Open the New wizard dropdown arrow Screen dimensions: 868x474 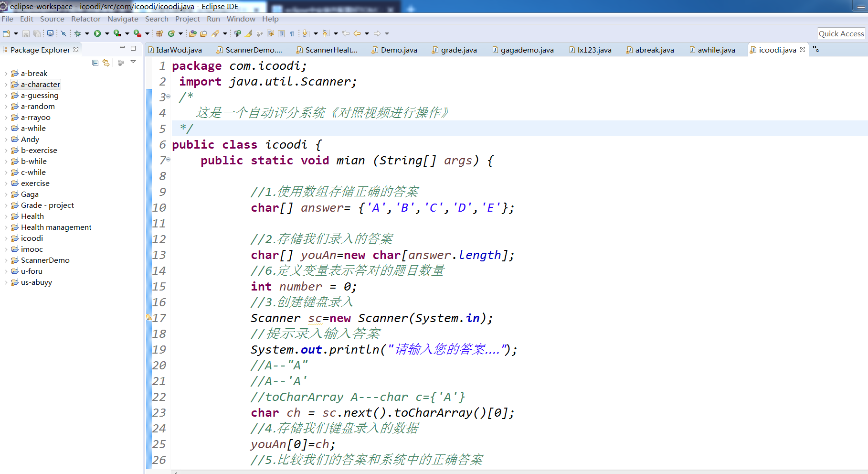[x=16, y=33]
